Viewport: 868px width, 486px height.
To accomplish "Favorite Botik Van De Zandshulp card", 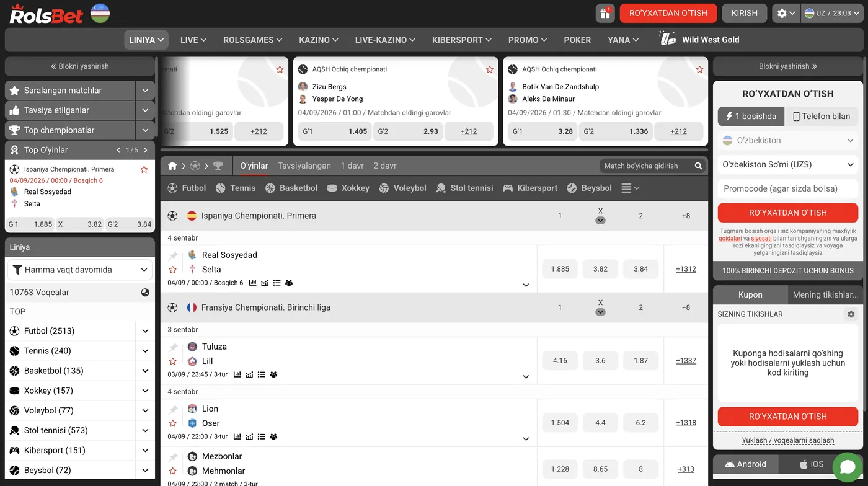I will tap(699, 69).
